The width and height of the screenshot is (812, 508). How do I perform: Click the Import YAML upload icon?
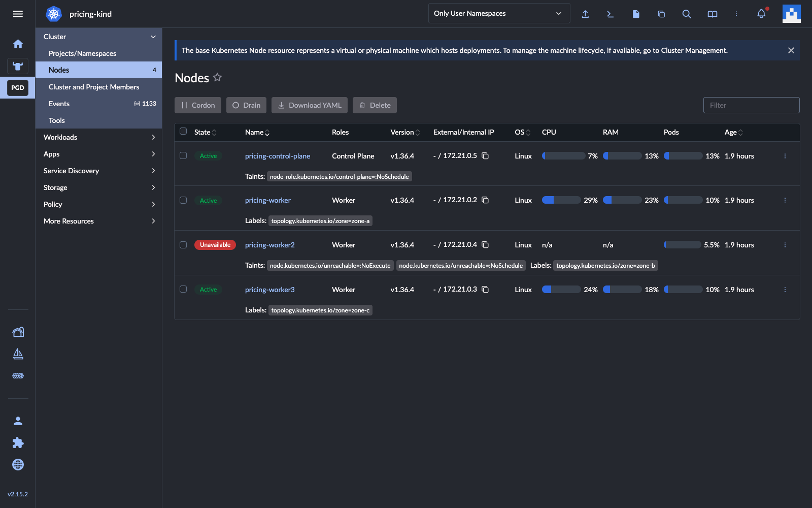click(585, 14)
